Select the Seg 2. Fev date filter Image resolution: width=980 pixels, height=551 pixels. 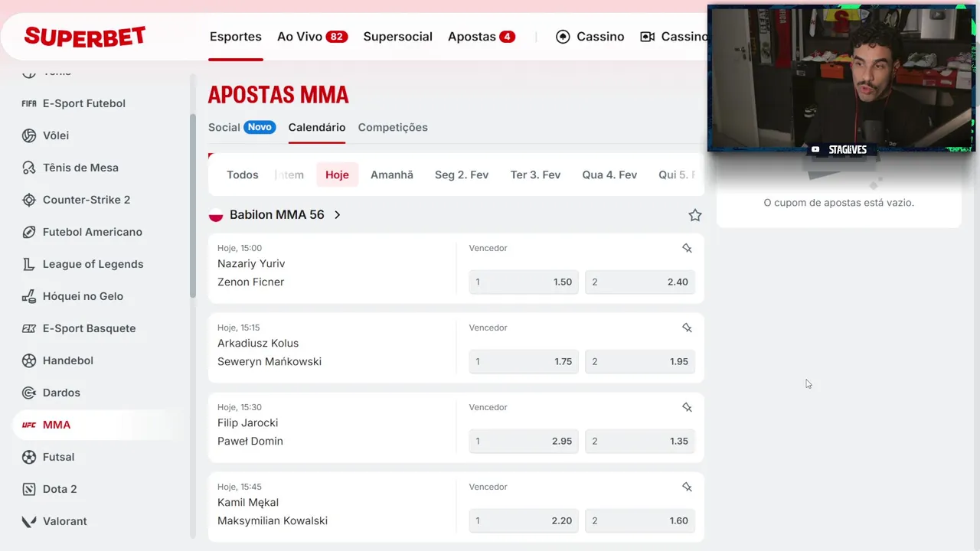coord(462,174)
